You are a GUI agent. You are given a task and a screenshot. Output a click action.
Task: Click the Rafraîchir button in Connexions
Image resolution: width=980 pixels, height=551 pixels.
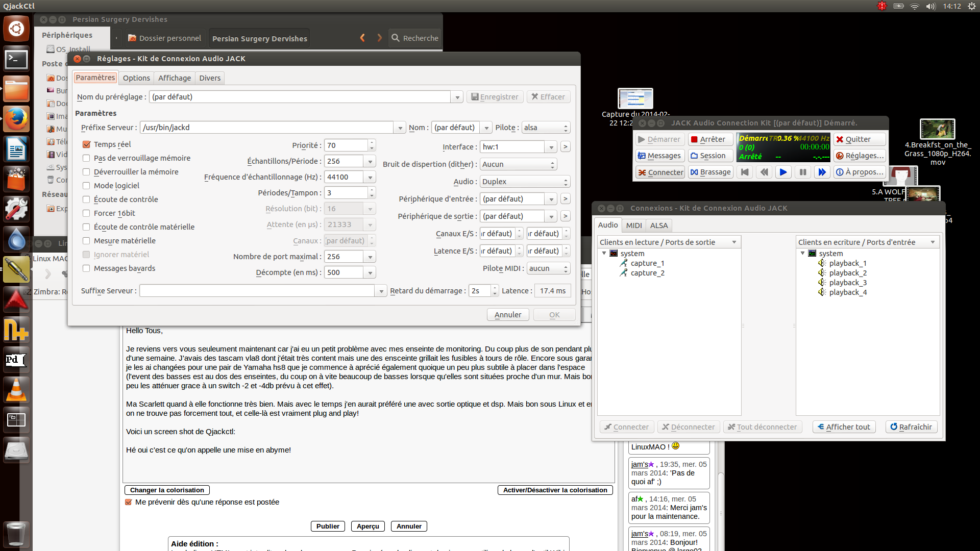pos(911,427)
